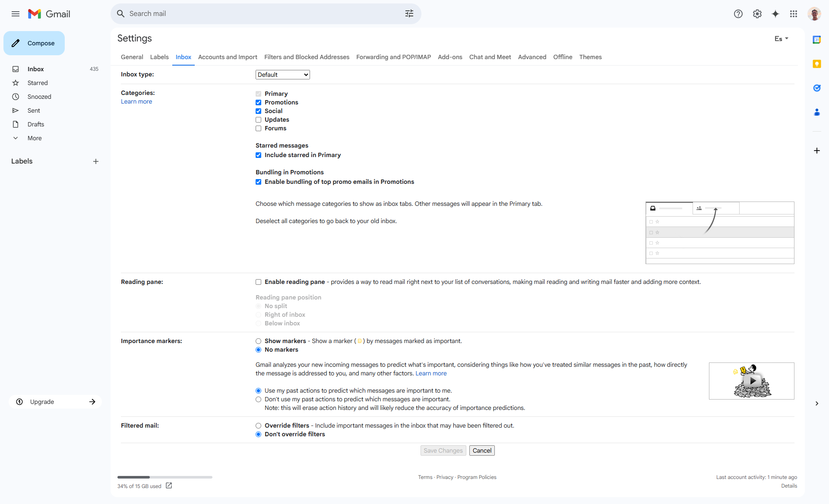Image resolution: width=829 pixels, height=504 pixels.
Task: Open the settings gear icon
Action: [x=757, y=14]
